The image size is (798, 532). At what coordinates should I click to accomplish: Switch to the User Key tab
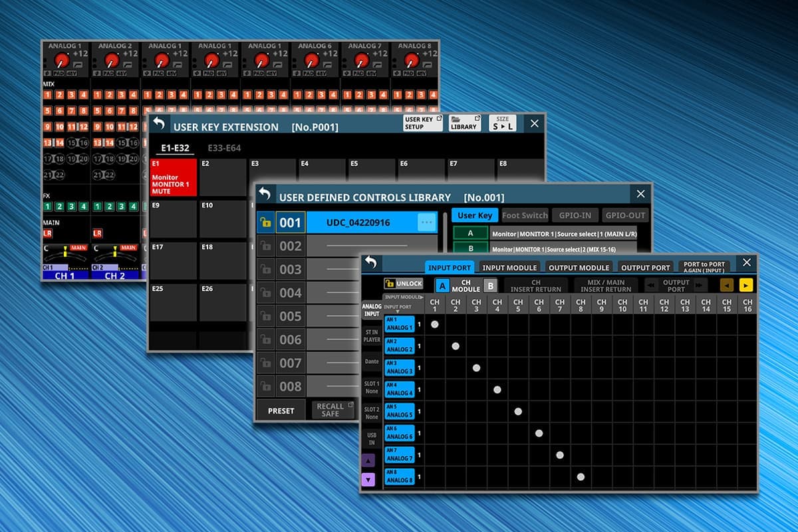click(475, 215)
